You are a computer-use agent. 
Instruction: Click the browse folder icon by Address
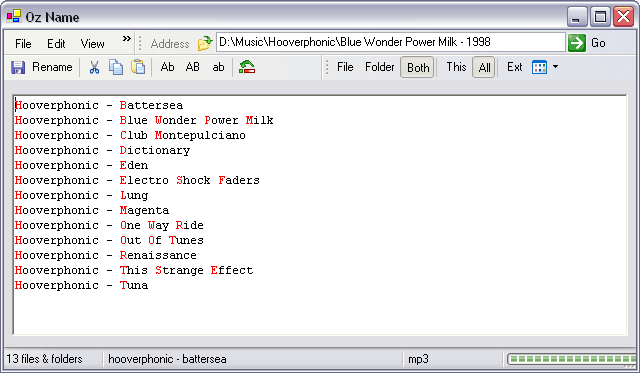pyautogui.click(x=205, y=43)
